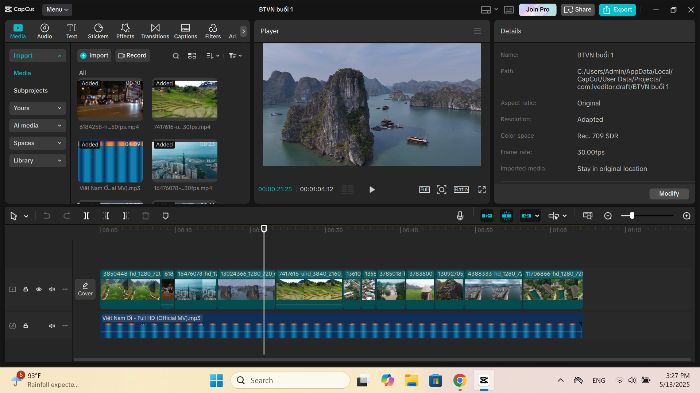Toggle the player quality HD icon
This screenshot has width=700, height=393.
(x=424, y=190)
